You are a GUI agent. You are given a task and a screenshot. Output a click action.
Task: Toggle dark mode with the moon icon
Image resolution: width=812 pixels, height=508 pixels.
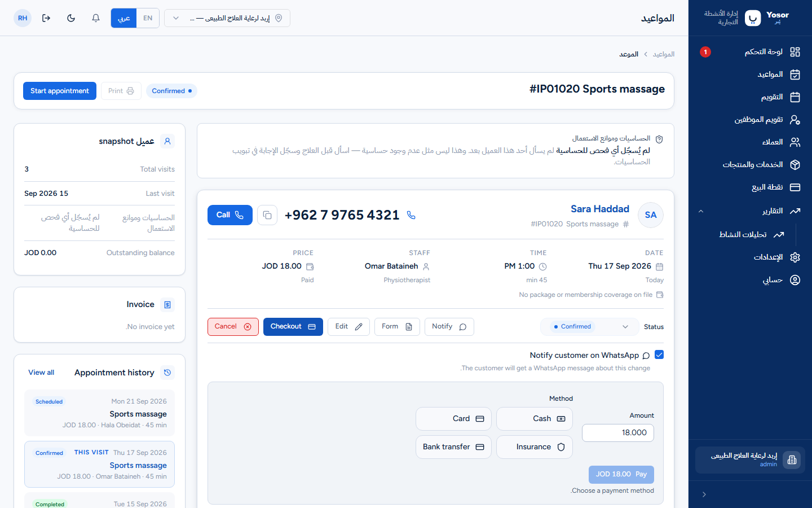coord(71,18)
